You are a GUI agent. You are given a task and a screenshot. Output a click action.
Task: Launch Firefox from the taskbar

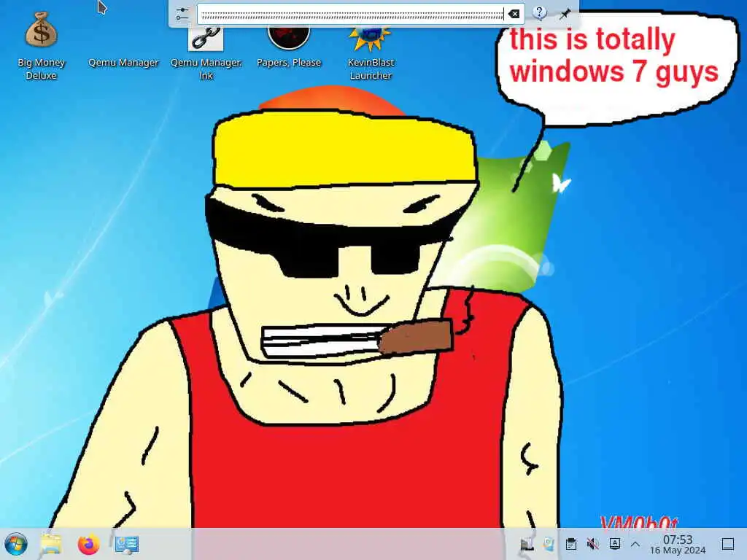coord(88,544)
